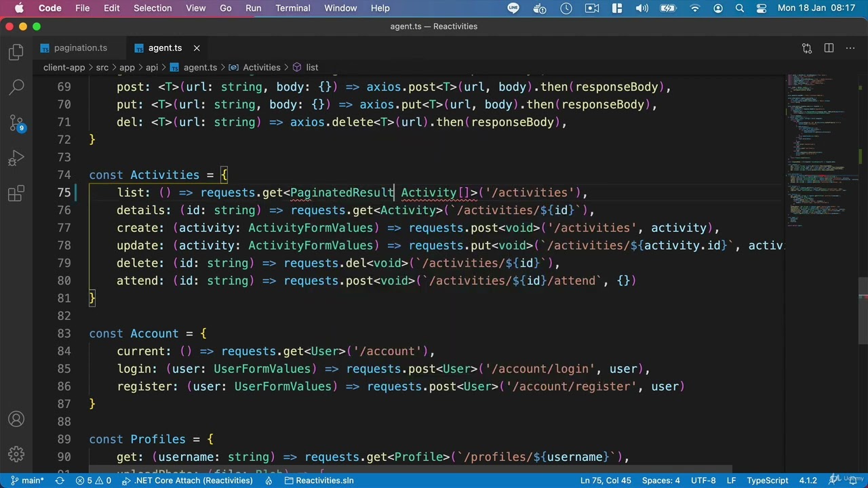Open the Docker menu bar icon
The height and width of the screenshot is (488, 868).
pos(540,8)
